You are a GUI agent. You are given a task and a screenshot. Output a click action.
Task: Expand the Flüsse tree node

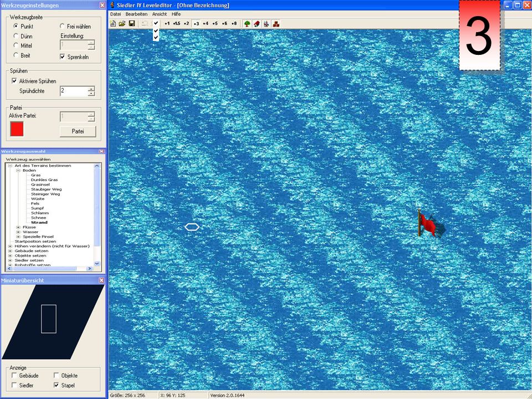[18, 227]
